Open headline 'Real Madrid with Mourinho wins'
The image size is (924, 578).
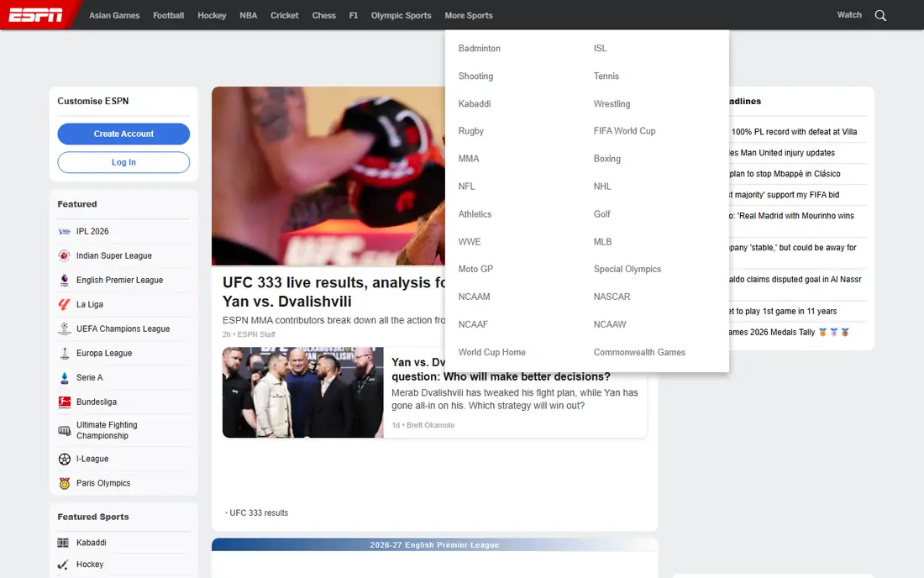(791, 216)
